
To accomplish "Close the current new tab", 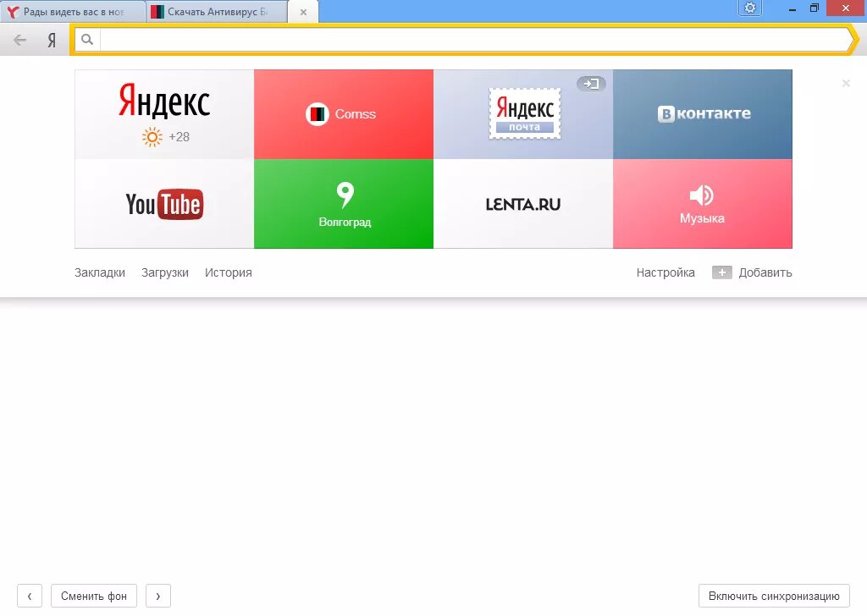I will [304, 12].
